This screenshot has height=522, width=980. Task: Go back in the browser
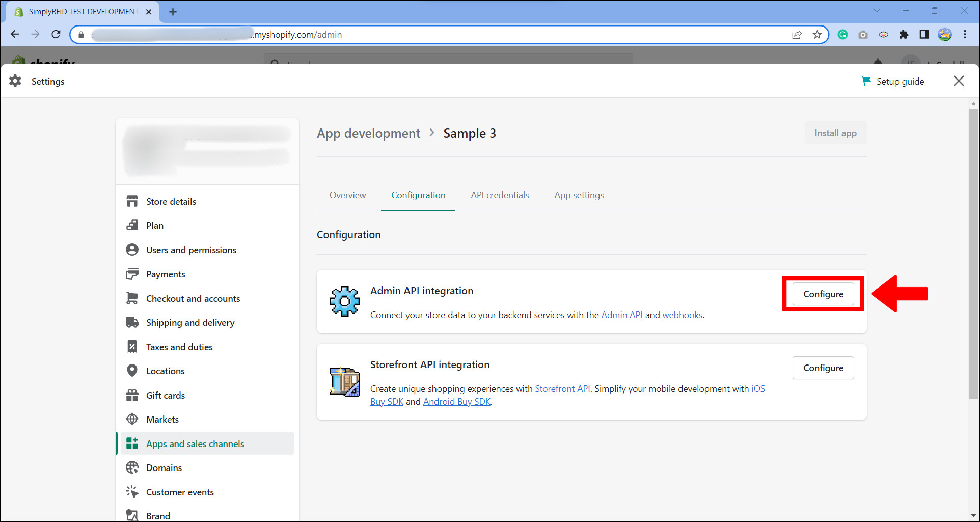point(15,34)
